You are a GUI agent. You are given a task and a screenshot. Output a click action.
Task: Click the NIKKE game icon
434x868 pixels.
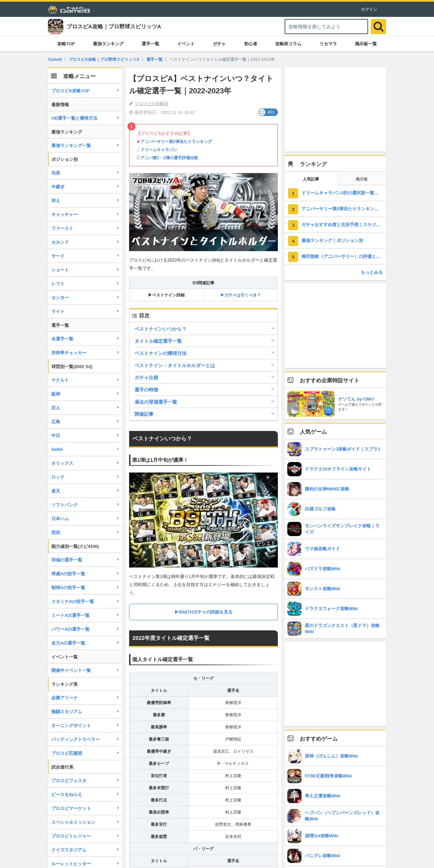[294, 489]
